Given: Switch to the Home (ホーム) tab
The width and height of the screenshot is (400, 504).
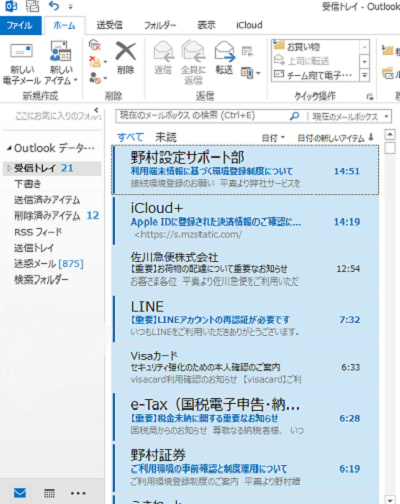Looking at the screenshot, I should 64,25.
